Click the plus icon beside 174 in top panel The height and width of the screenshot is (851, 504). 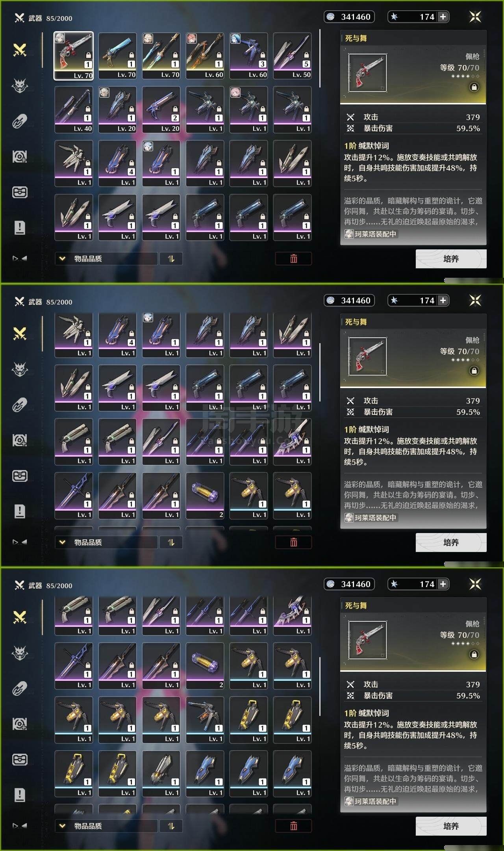tap(443, 17)
